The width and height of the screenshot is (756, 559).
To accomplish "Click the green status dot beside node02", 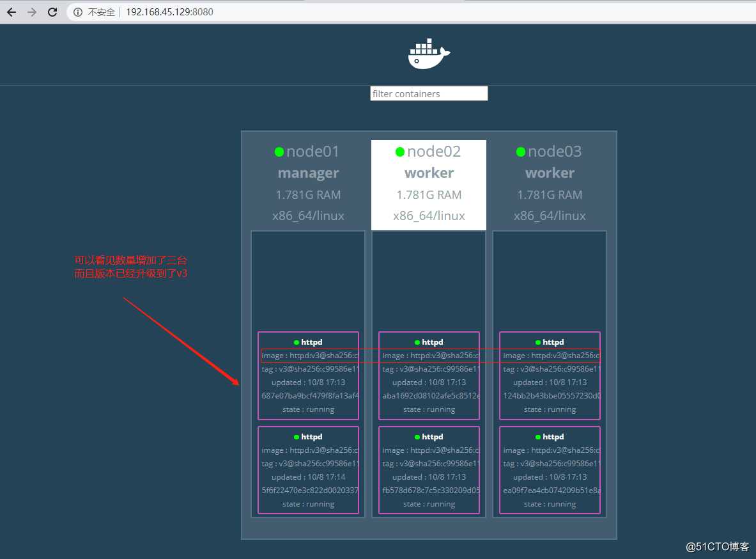I will 400,152.
